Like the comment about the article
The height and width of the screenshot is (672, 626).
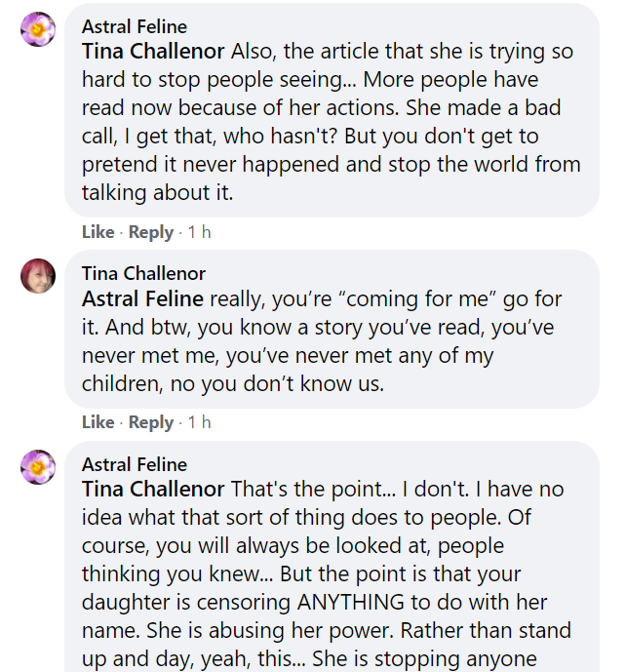98,232
